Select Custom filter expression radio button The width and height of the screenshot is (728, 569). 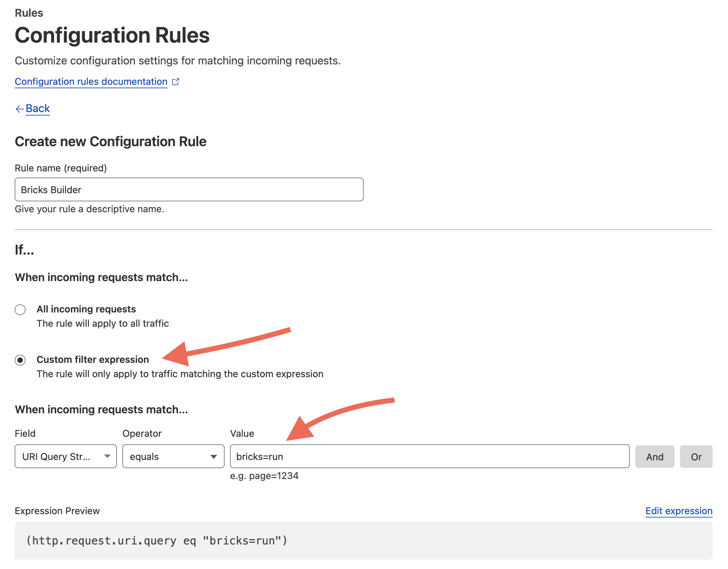coord(20,360)
